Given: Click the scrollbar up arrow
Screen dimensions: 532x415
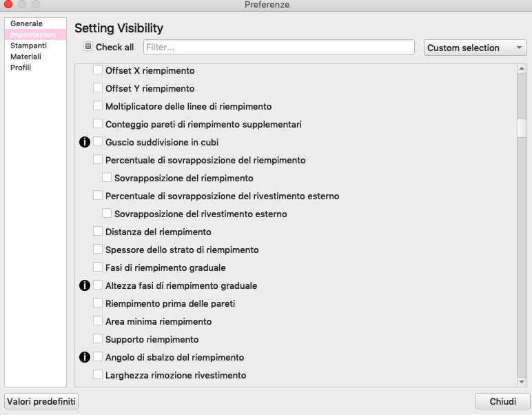Looking at the screenshot, I should [x=522, y=69].
